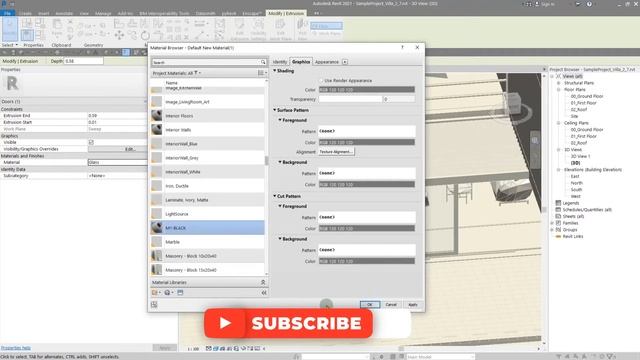This screenshot has height=360, width=640.
Task: Click the Asset Browser icon below libraries
Action: [168, 293]
